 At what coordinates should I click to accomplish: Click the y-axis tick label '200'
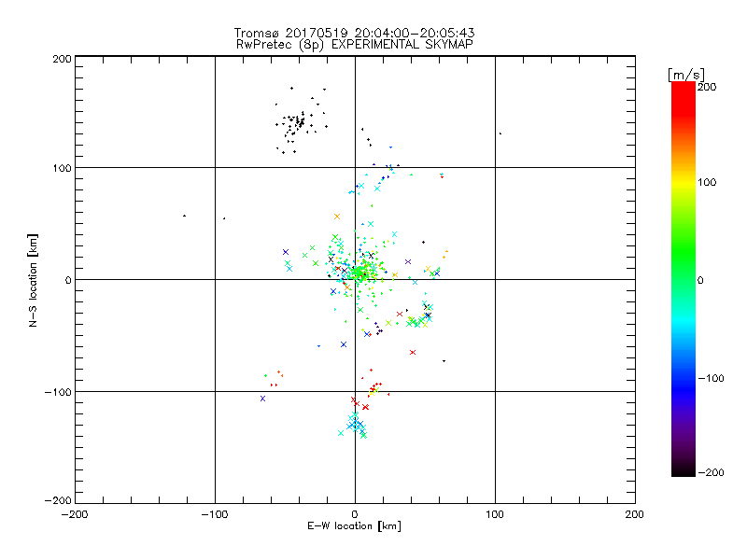pyautogui.click(x=62, y=59)
